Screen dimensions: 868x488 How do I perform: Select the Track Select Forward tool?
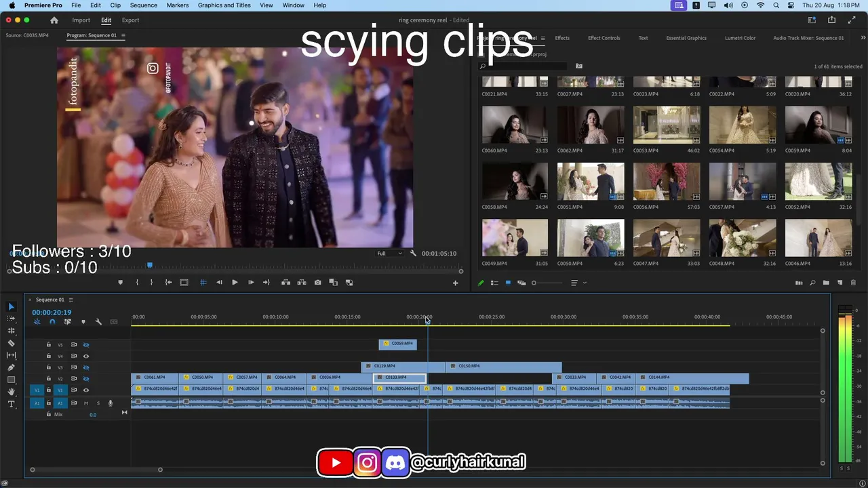11,319
